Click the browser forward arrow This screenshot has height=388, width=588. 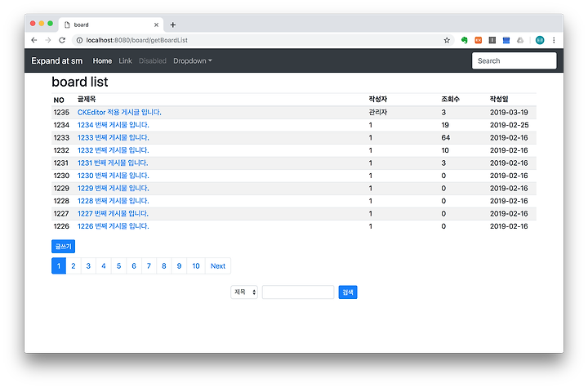coord(48,40)
